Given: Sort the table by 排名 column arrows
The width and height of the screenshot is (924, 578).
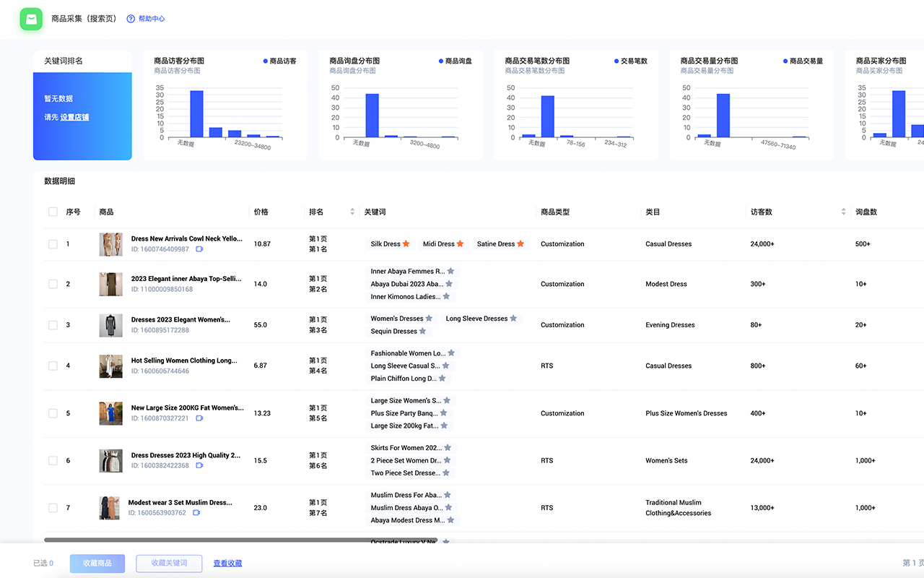Looking at the screenshot, I should pos(352,212).
